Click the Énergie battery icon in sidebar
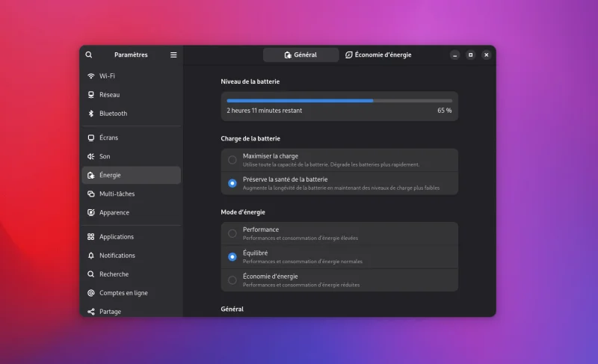Viewport: 598px width, 364px height. pyautogui.click(x=90, y=175)
